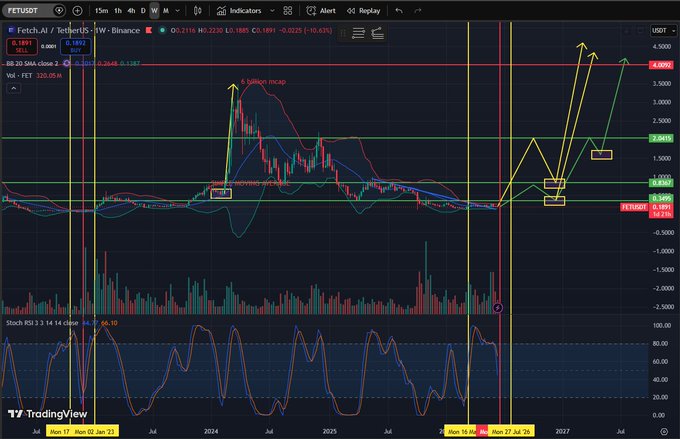Click the 6 billion mcap text annotation
This screenshot has width=680, height=439.
click(263, 82)
